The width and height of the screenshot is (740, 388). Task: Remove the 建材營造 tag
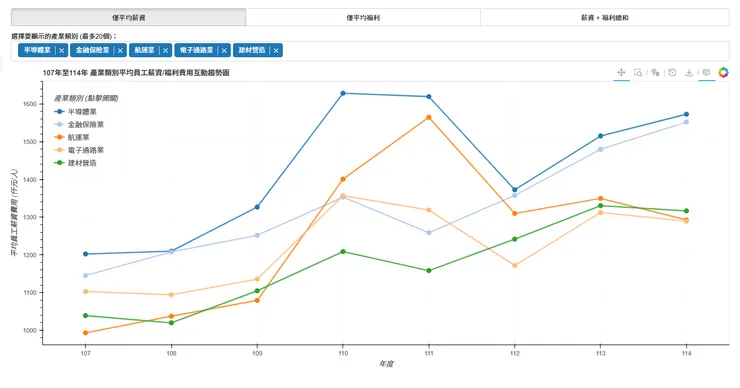276,51
